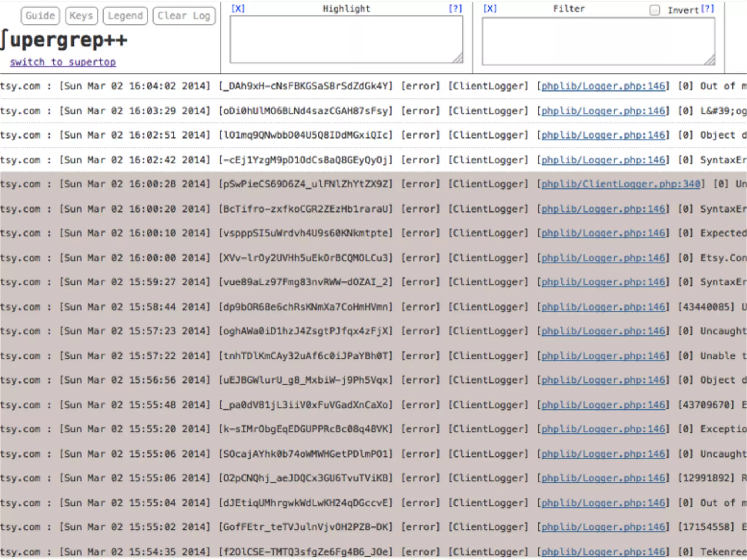Screen dimensions: 747x560
Task: Focus the Filter text area
Action: click(x=598, y=41)
